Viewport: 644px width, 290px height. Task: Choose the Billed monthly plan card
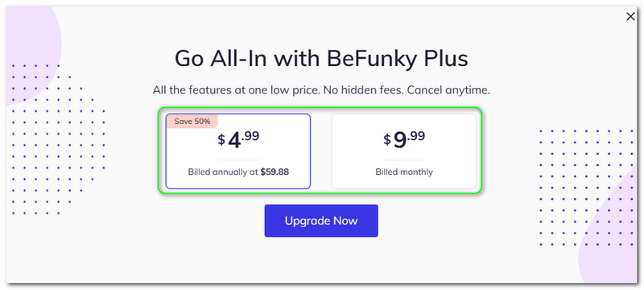pos(404,151)
